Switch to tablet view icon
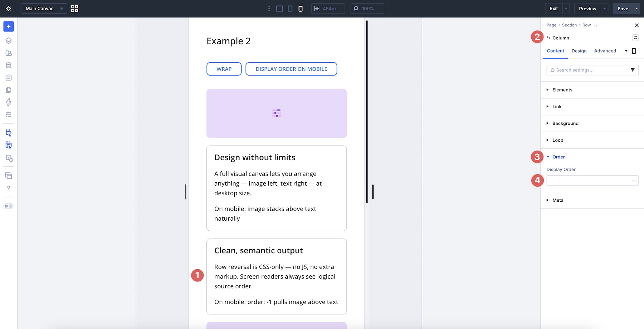Screen dimensions: 644x329 click(290, 9)
